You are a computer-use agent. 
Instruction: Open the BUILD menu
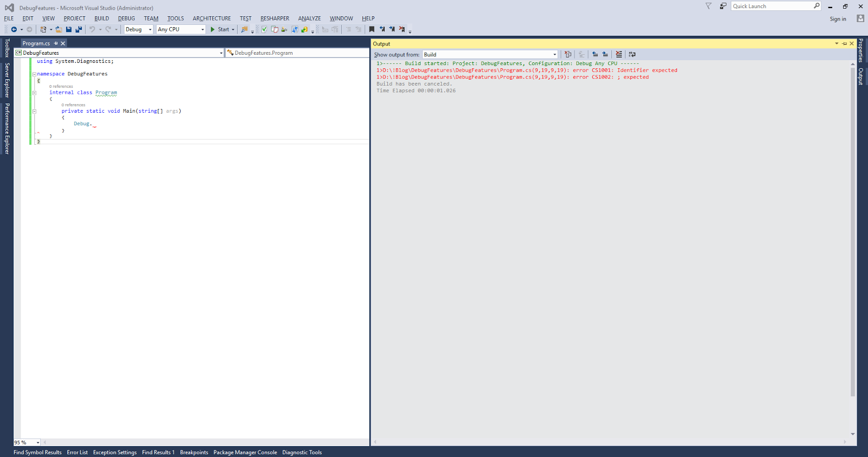point(101,18)
